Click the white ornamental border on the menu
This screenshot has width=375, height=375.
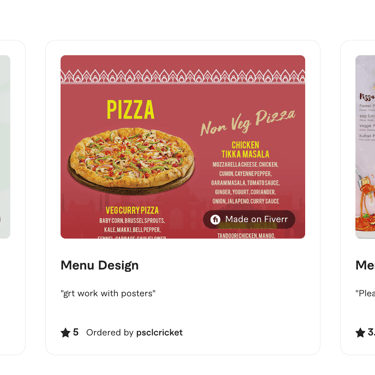click(183, 76)
